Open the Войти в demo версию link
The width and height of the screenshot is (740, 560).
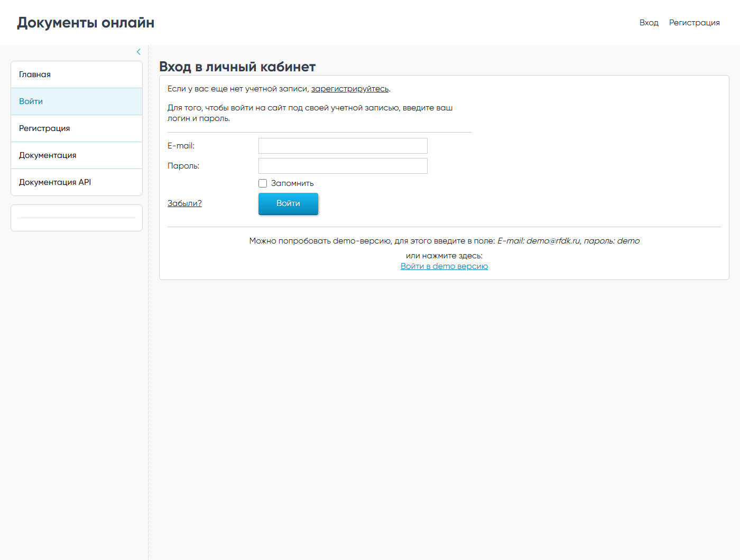(444, 266)
